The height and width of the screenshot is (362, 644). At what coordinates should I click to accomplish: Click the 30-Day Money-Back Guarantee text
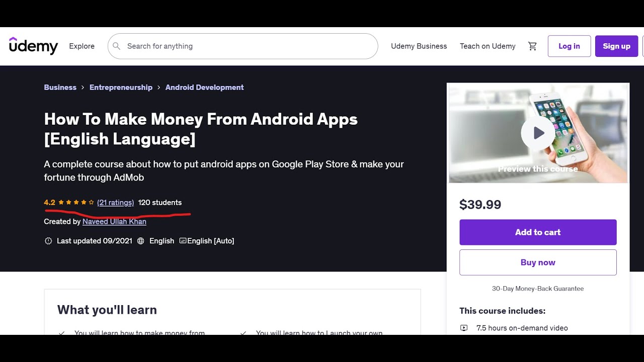(538, 289)
